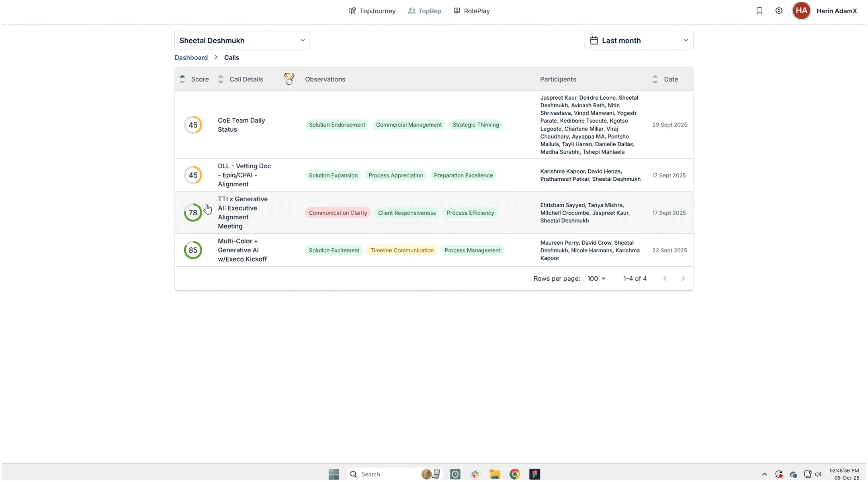Open the settings gear icon

(779, 11)
